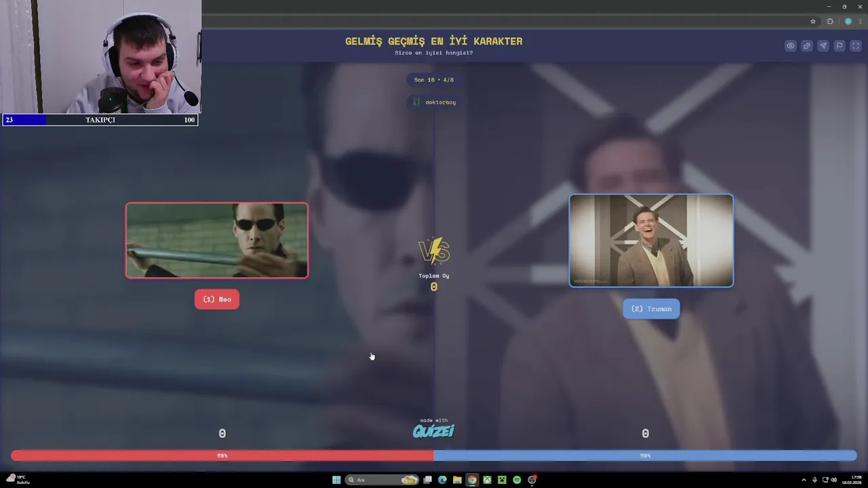Bookmark this page with the star icon
The image size is (868, 488).
(x=813, y=21)
